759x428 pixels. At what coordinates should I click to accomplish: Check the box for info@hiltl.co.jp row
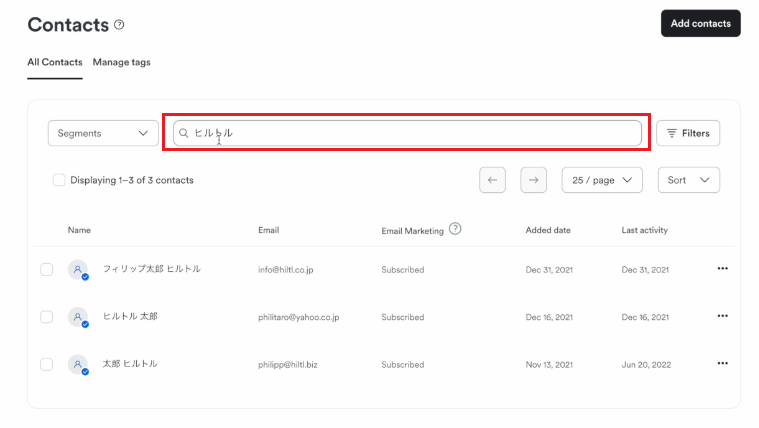pyautogui.click(x=46, y=270)
